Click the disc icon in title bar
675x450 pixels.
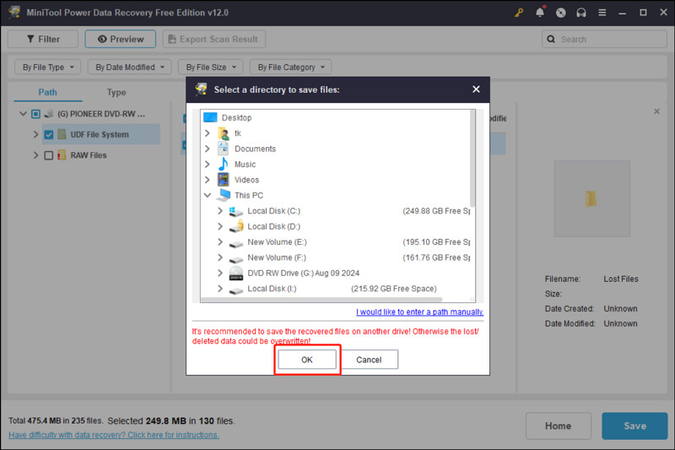click(x=560, y=13)
